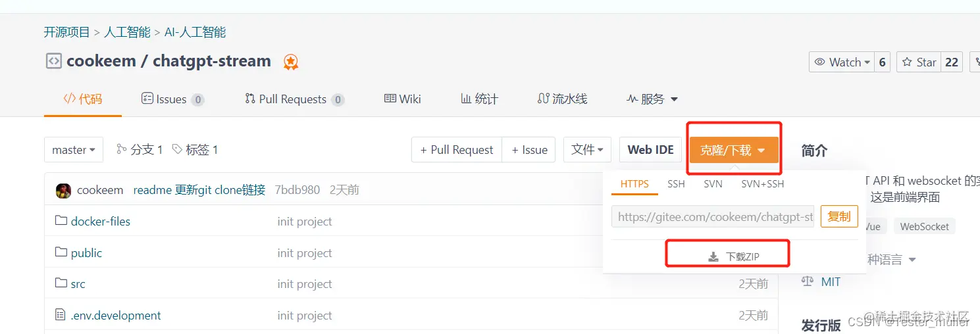Click the cookeem avatar in commit row
The width and height of the screenshot is (980, 334).
(63, 190)
